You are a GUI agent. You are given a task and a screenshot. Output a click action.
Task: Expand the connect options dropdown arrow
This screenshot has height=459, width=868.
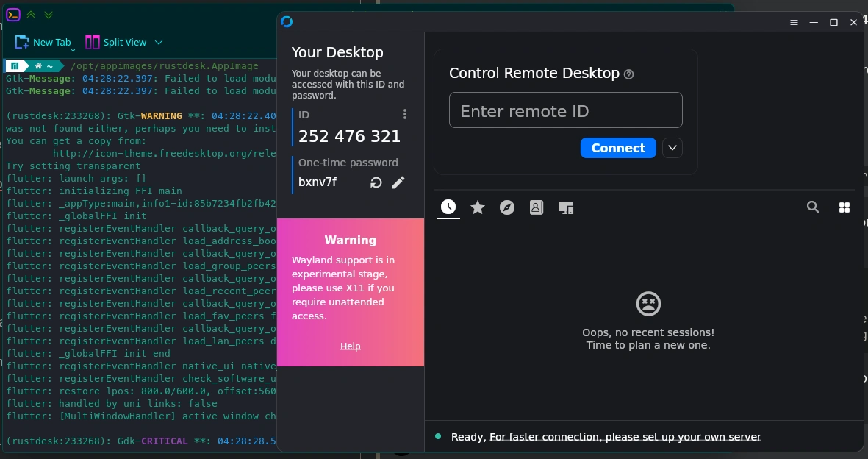(672, 148)
